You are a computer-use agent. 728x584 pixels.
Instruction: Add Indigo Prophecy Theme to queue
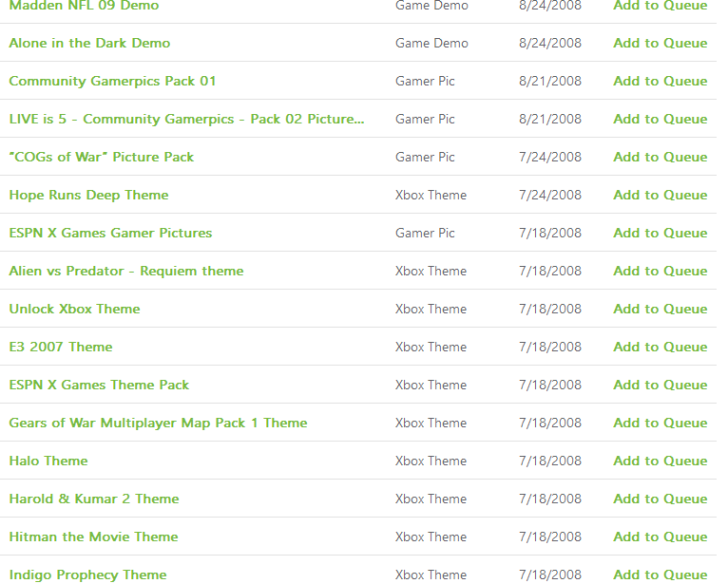pyautogui.click(x=661, y=575)
